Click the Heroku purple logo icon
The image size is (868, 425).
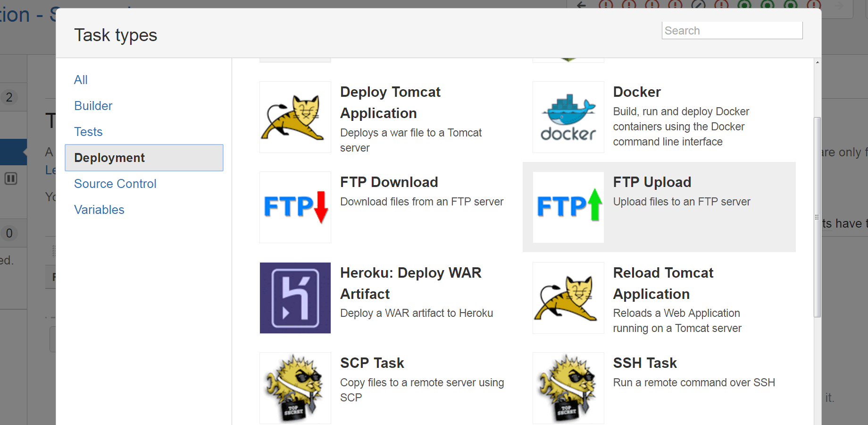pyautogui.click(x=295, y=298)
